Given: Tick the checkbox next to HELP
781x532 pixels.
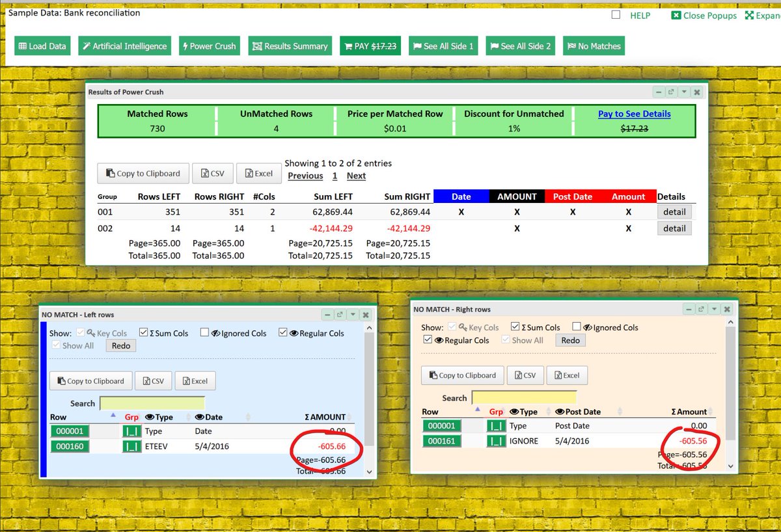Looking at the screenshot, I should point(616,15).
